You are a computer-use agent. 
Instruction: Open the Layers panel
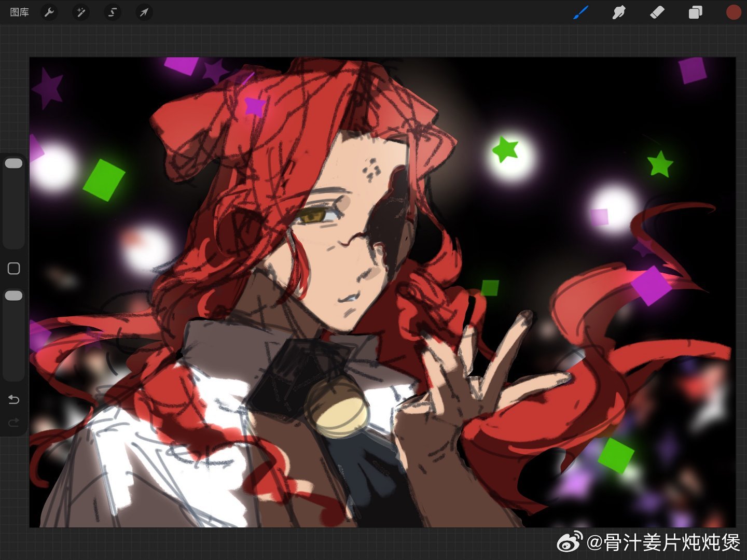695,12
